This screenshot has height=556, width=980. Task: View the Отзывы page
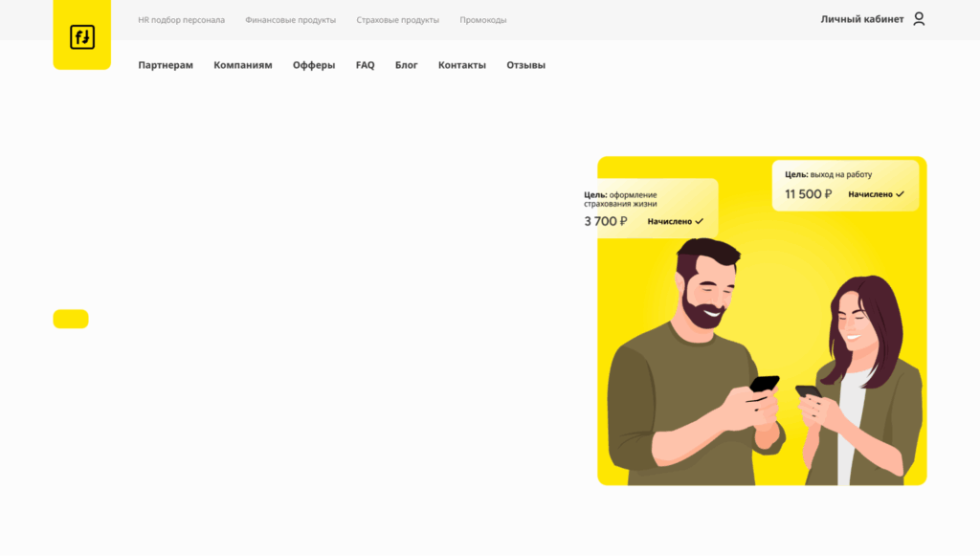click(x=525, y=65)
